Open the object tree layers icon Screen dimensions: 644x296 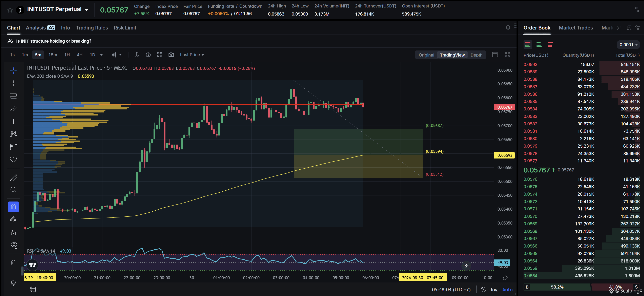[x=14, y=283]
